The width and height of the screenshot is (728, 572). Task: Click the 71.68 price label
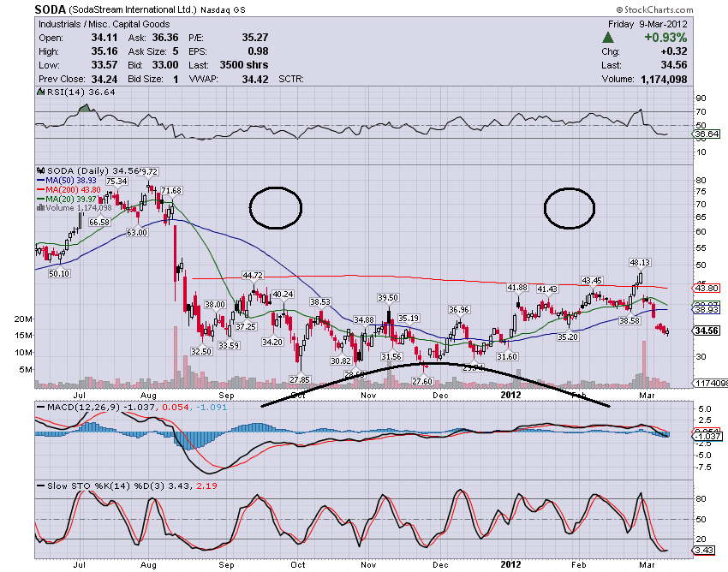tap(171, 190)
